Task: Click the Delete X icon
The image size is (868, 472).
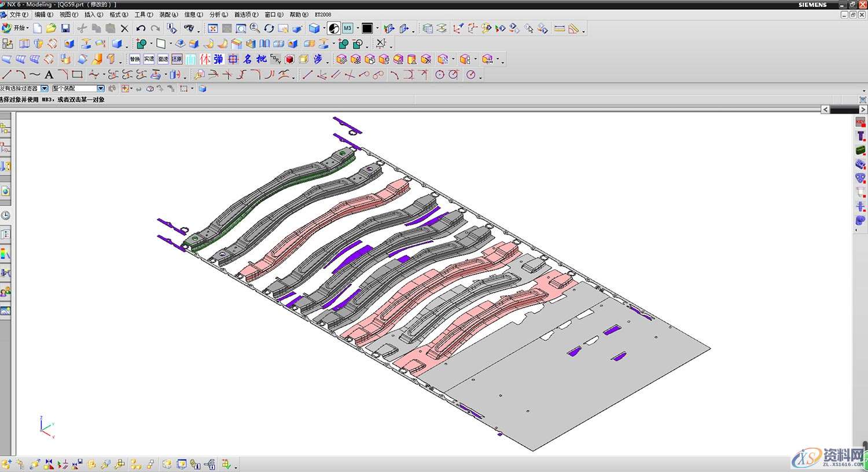Action: coord(124,28)
